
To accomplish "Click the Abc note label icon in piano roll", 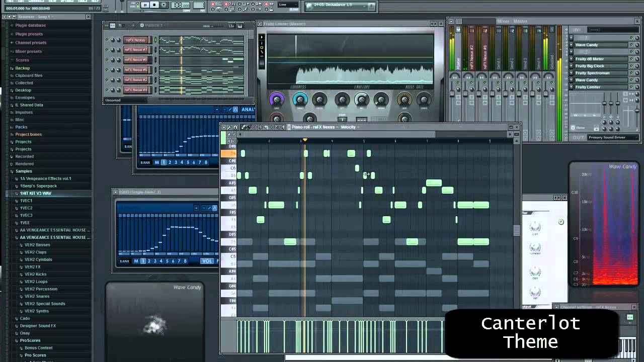I will (231, 141).
